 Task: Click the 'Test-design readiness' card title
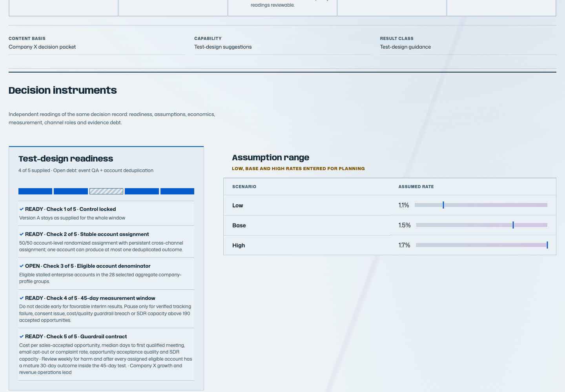(66, 159)
